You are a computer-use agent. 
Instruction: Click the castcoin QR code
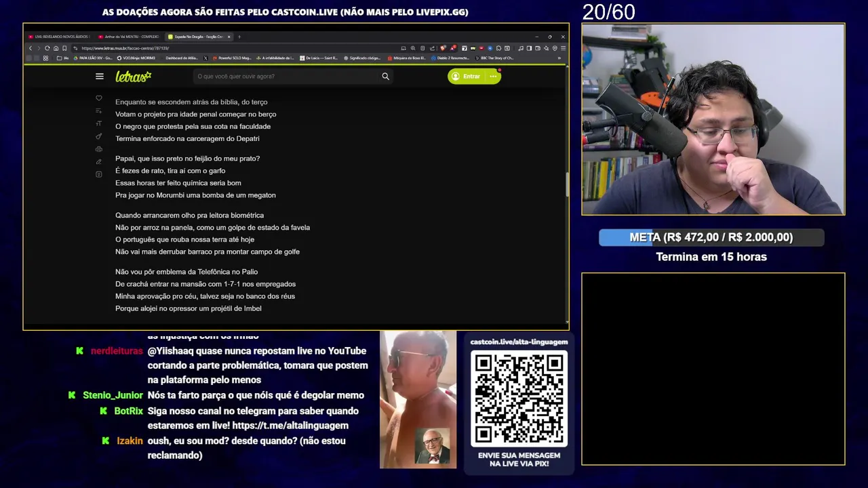519,399
